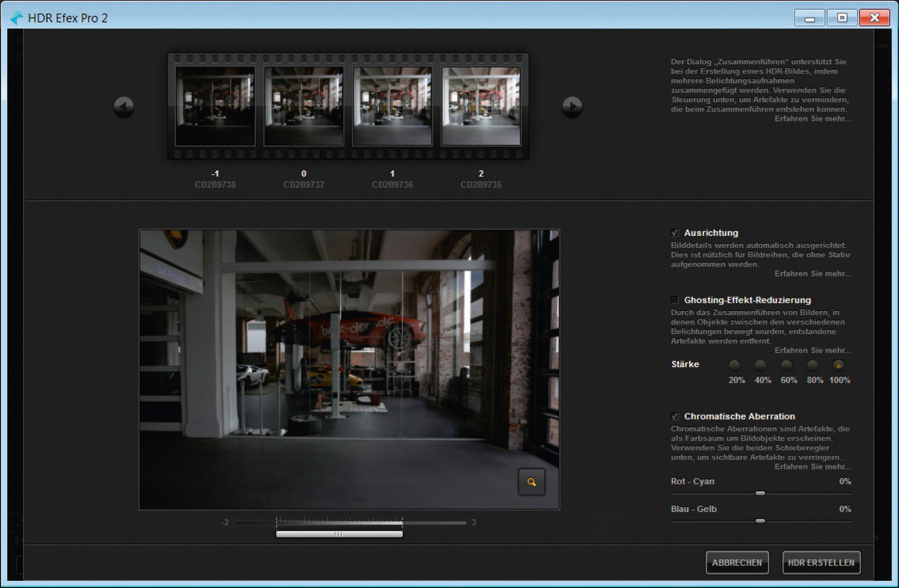Uncheck Chromatische Aberration checkbox

(675, 416)
